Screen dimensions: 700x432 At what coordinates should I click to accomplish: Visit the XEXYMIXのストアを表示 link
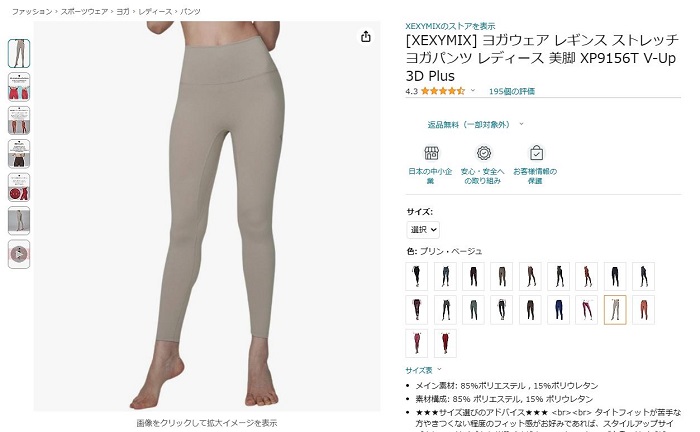450,26
